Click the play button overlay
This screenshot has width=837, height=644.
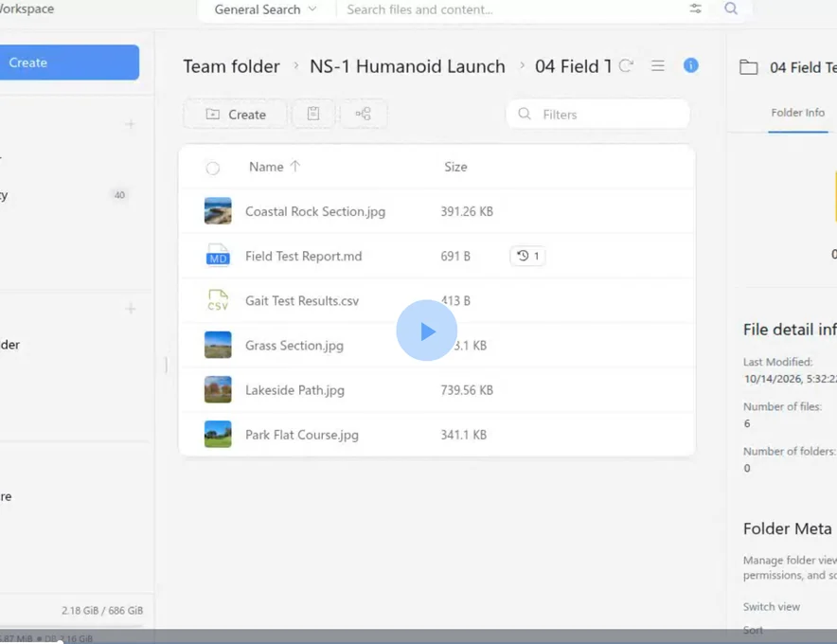(426, 331)
